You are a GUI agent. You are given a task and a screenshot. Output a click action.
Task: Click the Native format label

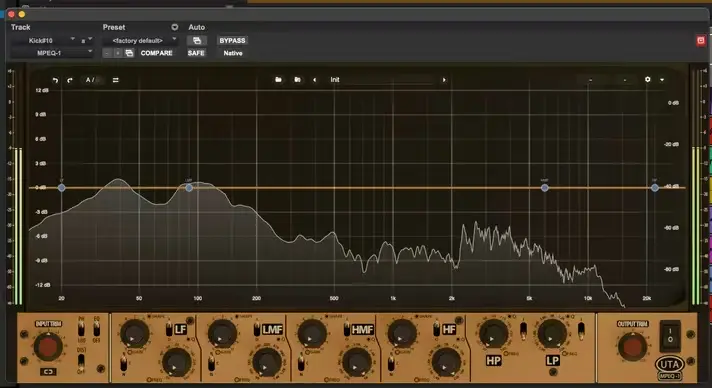point(232,53)
